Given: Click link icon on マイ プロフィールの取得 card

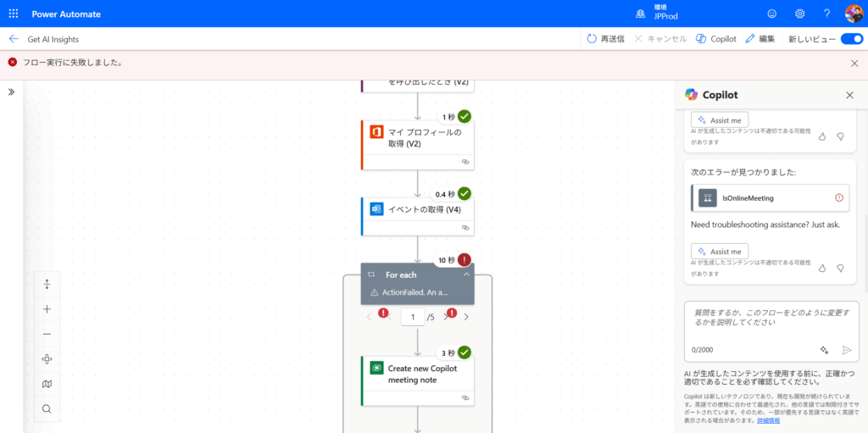Looking at the screenshot, I should tap(465, 162).
